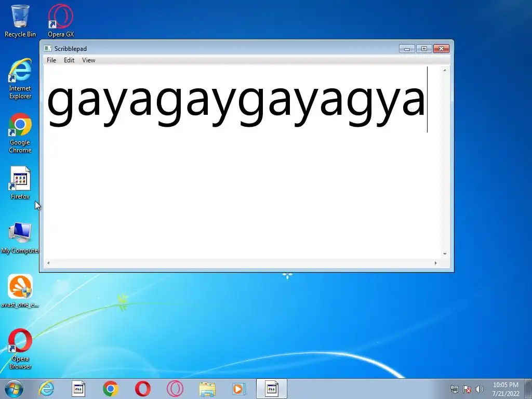Open Windows Explorer from the taskbar
Image resolution: width=532 pixels, height=399 pixels.
[207, 389]
